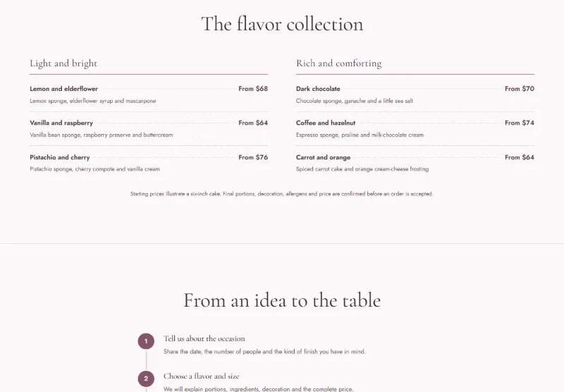
Task: Click the From $76 price
Action: tap(253, 157)
